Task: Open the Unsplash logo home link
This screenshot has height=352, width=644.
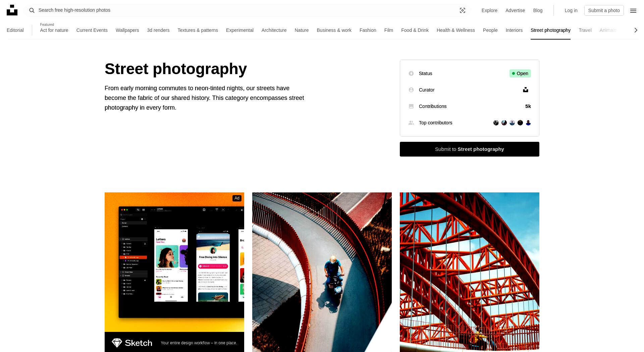Action: (12, 10)
